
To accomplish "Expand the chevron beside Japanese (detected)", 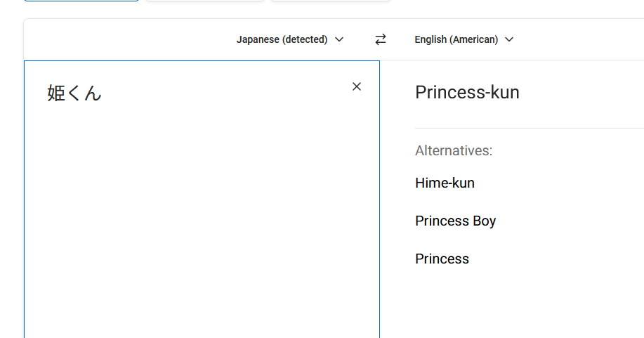I will [340, 39].
